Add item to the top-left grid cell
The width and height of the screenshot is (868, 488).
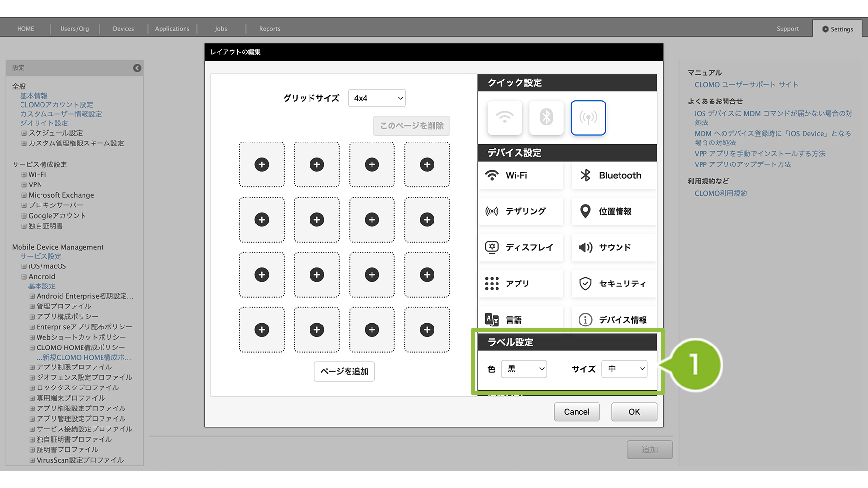tap(262, 164)
